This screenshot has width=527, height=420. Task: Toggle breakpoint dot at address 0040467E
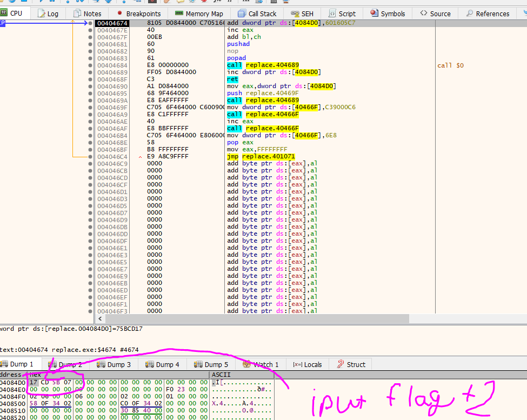point(90,30)
